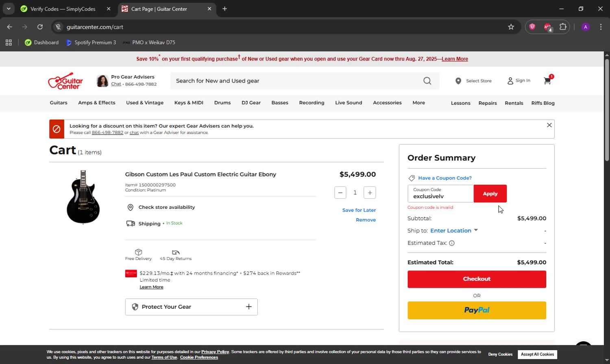This screenshot has height=364, width=610.
Task: Click the shipping truck icon
Action: (x=131, y=223)
